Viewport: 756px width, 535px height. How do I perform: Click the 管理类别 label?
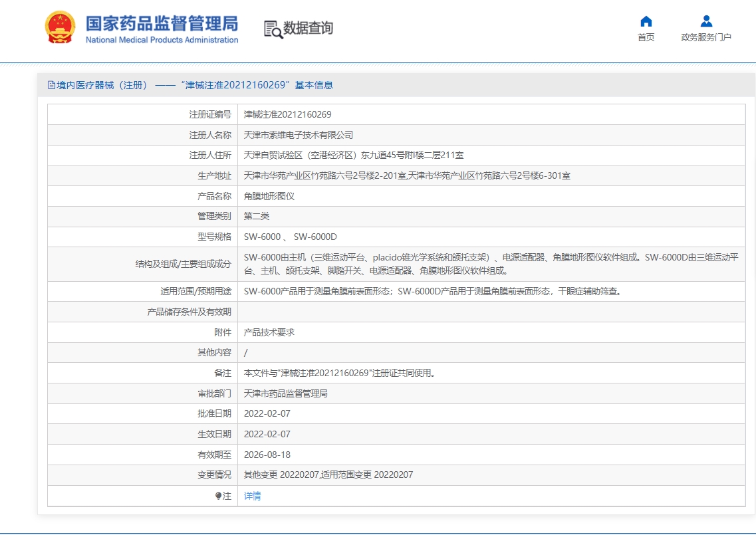pos(215,217)
